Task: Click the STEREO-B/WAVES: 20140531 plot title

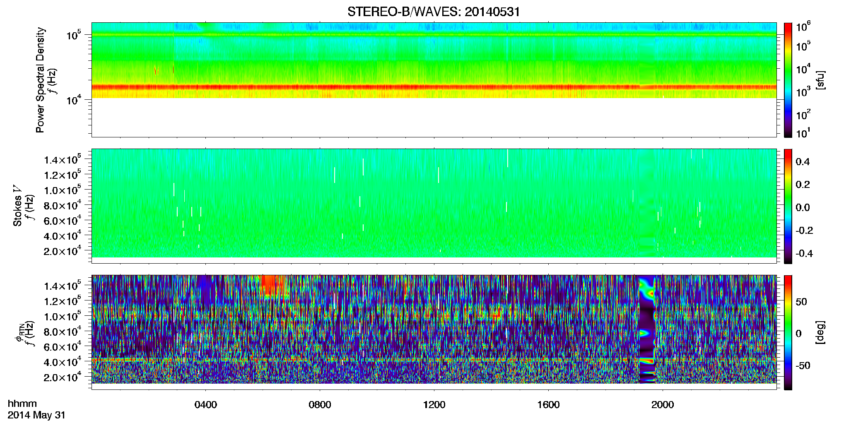Action: [434, 12]
